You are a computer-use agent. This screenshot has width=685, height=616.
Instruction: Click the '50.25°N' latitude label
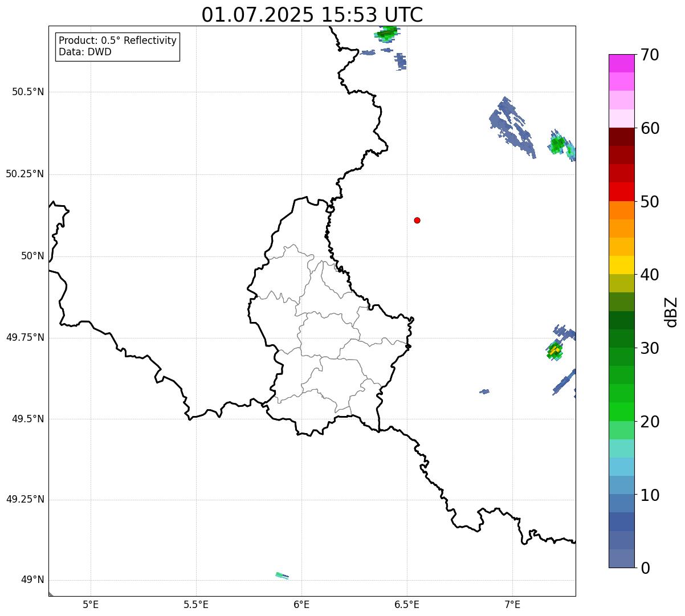pos(25,174)
